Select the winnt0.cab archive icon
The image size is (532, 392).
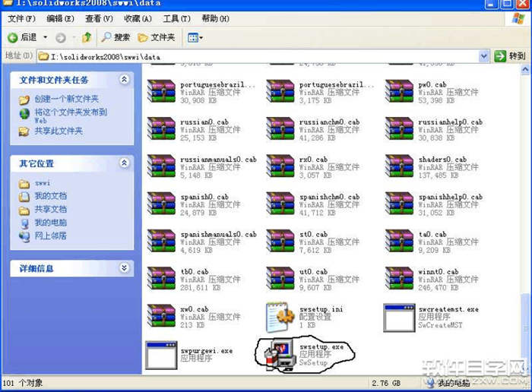pos(399,279)
